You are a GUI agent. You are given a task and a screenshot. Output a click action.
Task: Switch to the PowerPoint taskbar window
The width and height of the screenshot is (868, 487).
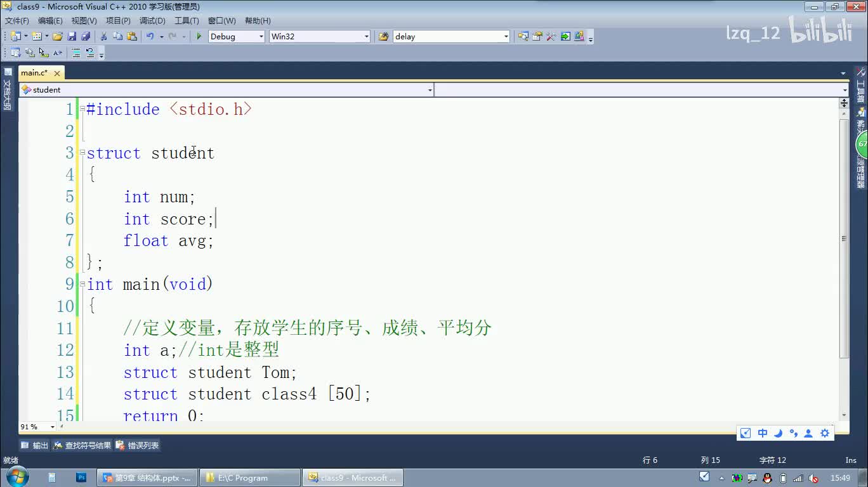(x=146, y=477)
